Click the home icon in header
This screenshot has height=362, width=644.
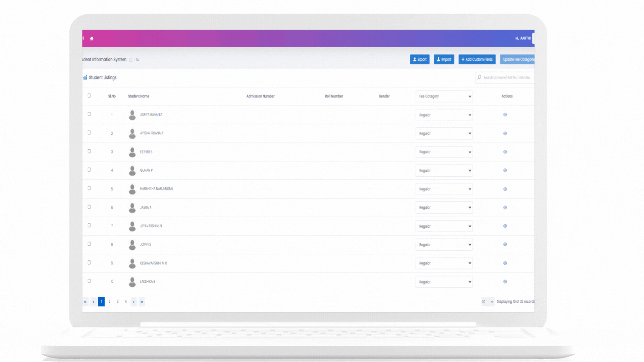coord(92,39)
